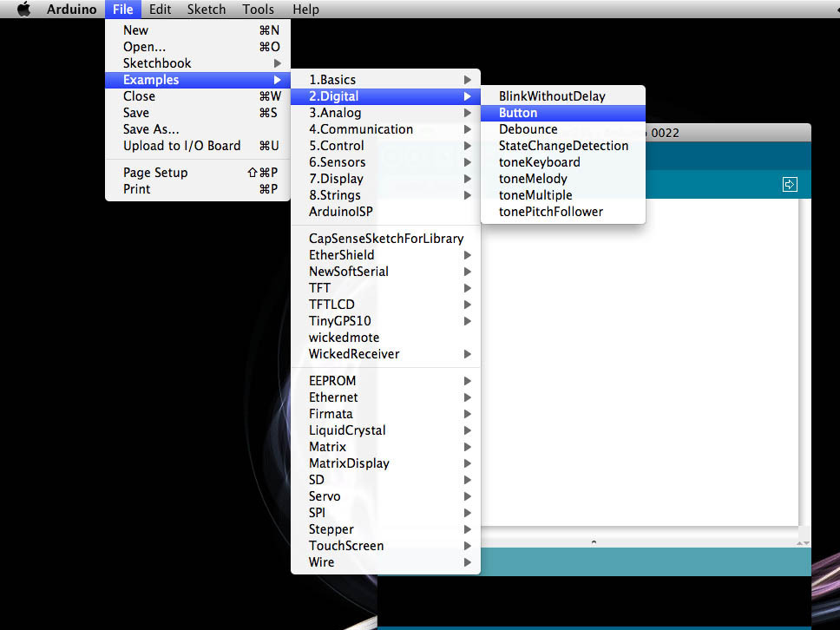
Task: Click the serial monitor icon in Arduino window
Action: point(790,184)
